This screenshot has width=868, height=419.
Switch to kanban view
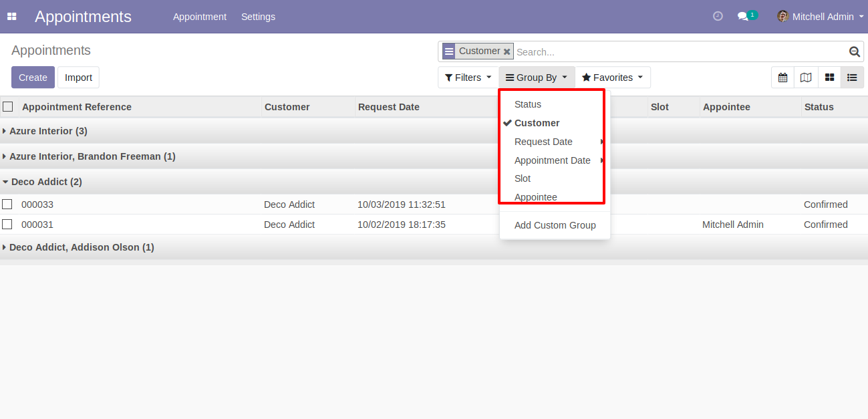829,78
